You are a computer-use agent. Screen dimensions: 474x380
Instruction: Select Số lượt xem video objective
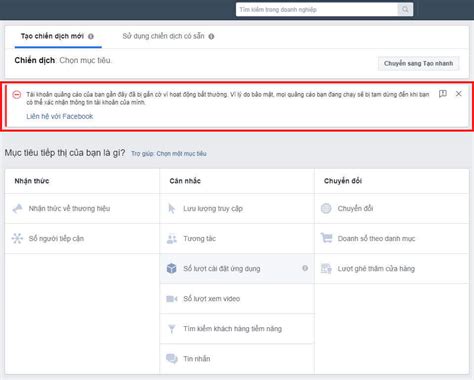pyautogui.click(x=237, y=299)
